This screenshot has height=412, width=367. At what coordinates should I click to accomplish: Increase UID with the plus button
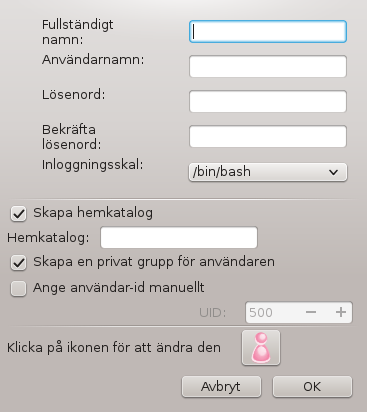point(341,312)
